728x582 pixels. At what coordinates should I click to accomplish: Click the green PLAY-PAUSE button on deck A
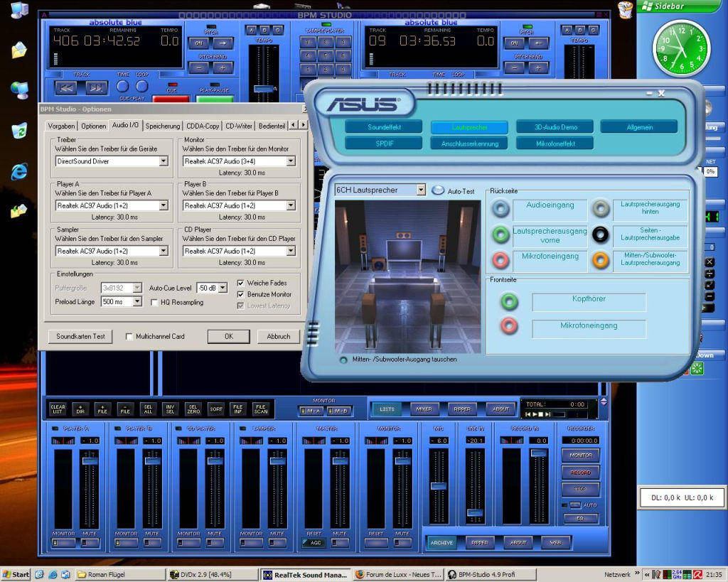pos(215,99)
